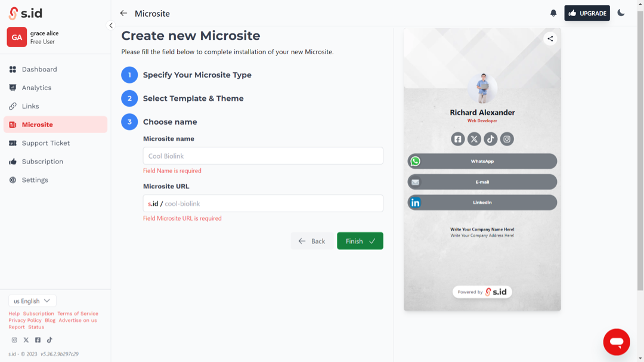
Task: Open the Subscription footer link
Action: pos(39,314)
